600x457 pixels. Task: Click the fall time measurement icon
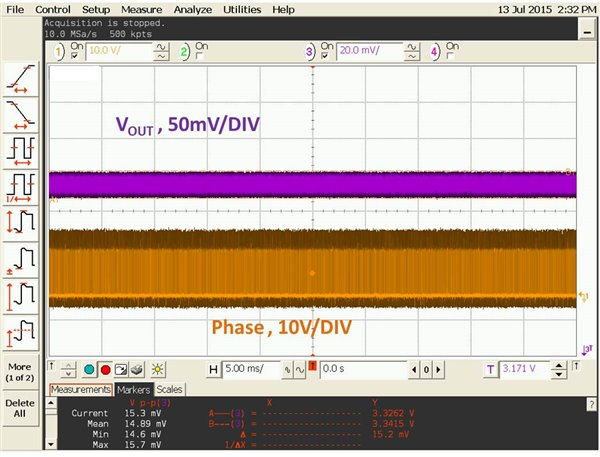coord(22,112)
